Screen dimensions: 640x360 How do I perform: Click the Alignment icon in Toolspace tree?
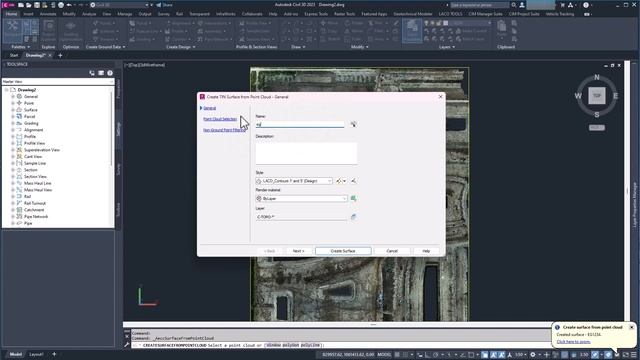[19, 130]
